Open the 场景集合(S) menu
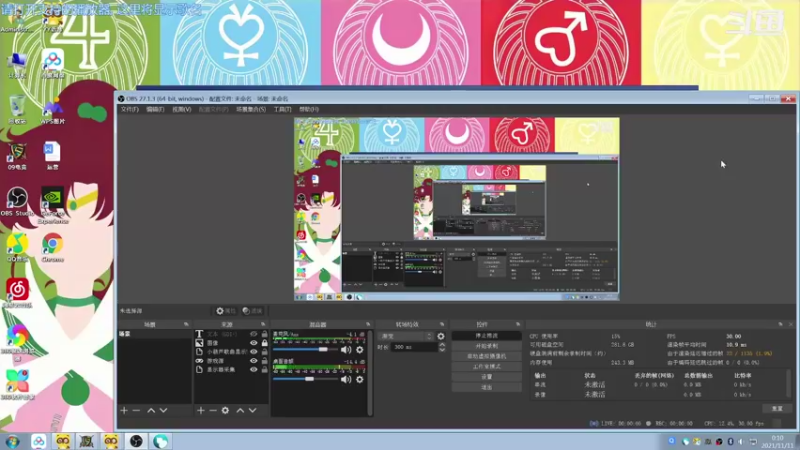This screenshot has height=450, width=800. coord(251,109)
